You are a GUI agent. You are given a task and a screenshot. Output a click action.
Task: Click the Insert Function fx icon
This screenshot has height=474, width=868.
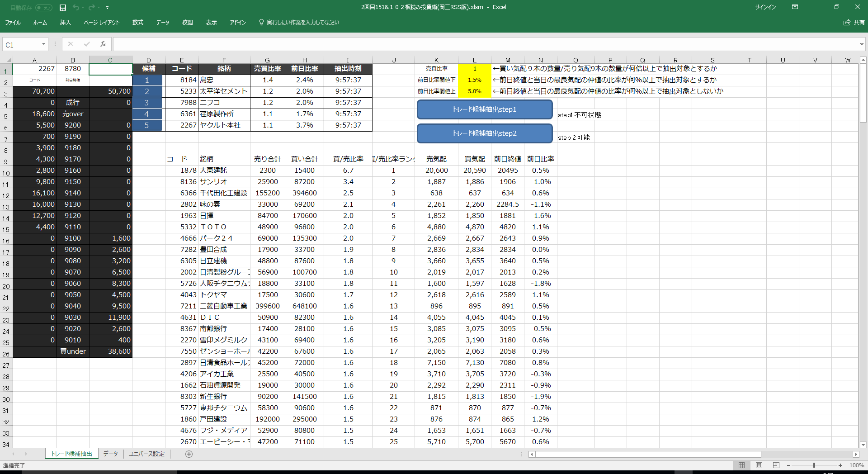(103, 44)
